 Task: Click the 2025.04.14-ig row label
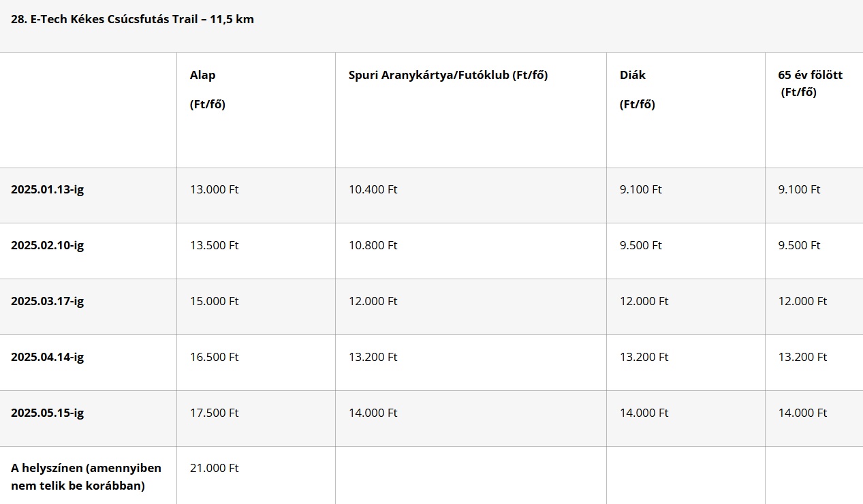point(48,357)
